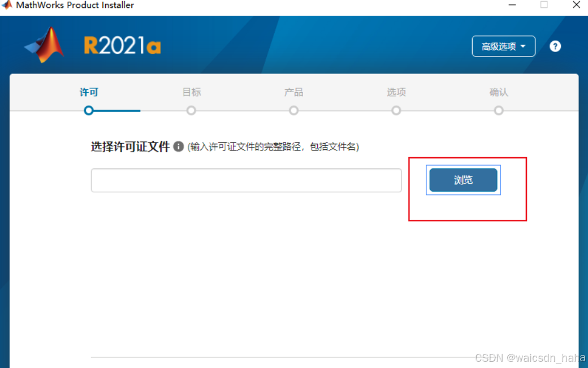Click the R2021a release logo text

pos(122,46)
